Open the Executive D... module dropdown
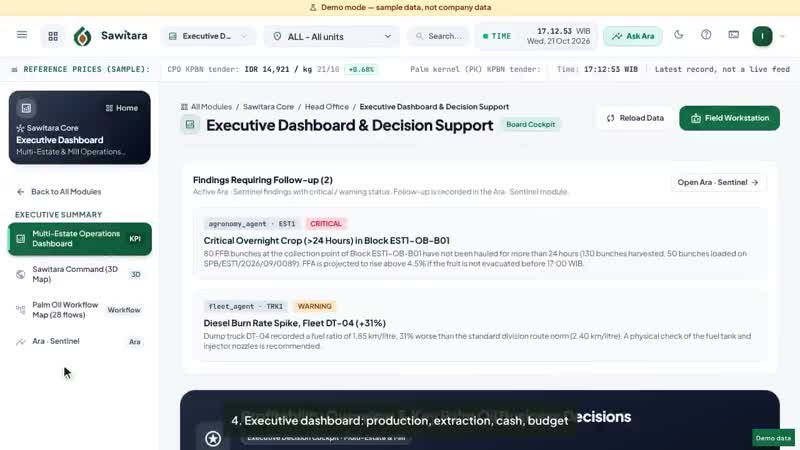This screenshot has height=450, width=800. [208, 36]
